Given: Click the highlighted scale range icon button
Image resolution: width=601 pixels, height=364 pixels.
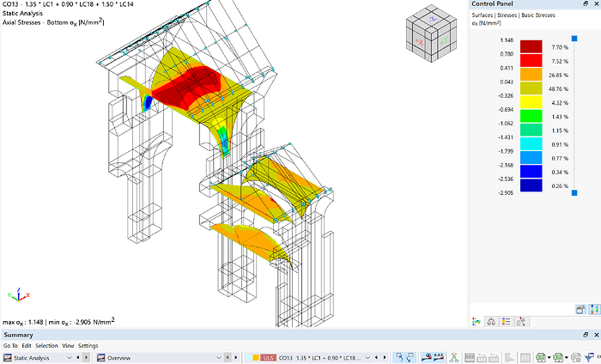Looking at the screenshot, I should coord(595,309).
